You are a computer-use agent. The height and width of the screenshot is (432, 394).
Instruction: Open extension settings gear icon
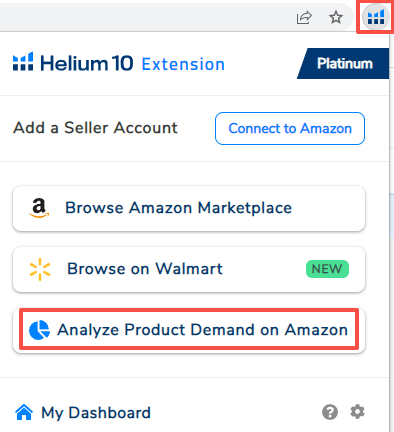pyautogui.click(x=357, y=412)
